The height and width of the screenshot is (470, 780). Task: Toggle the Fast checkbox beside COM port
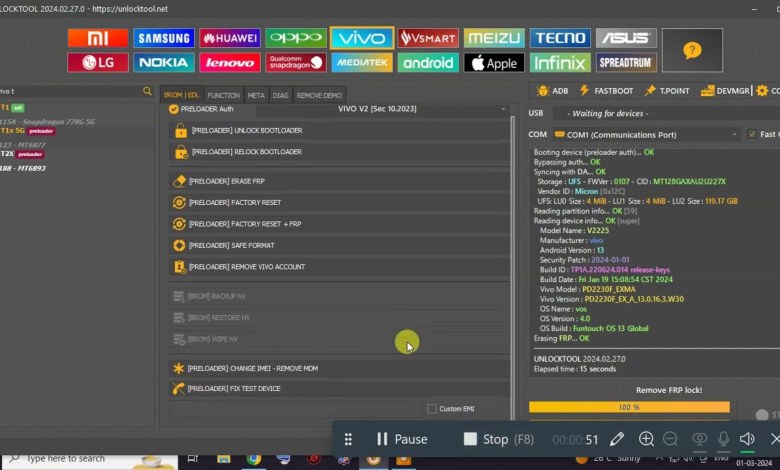(x=750, y=134)
